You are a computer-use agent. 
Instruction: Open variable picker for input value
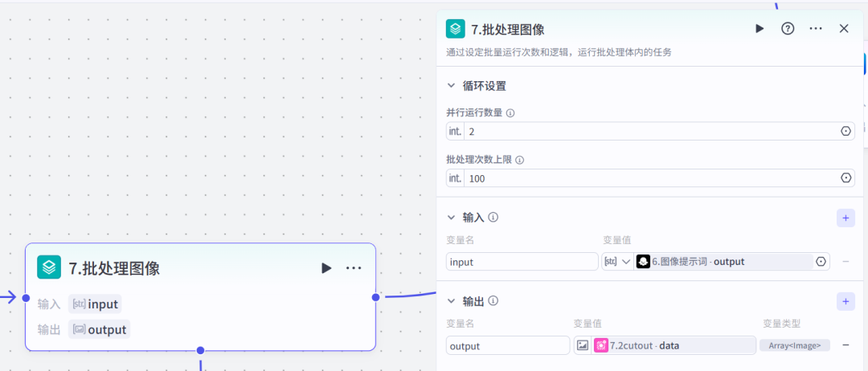coord(821,262)
